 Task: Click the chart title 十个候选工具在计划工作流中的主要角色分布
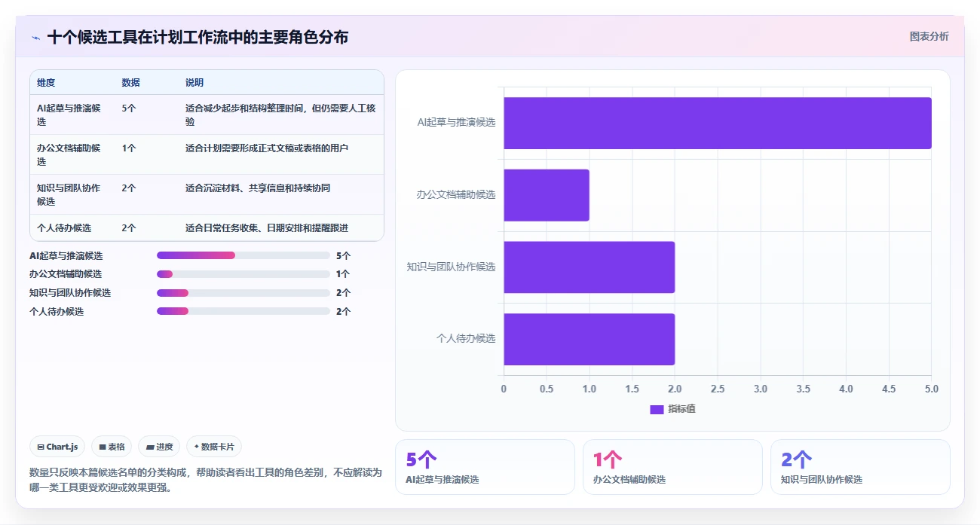coord(198,37)
